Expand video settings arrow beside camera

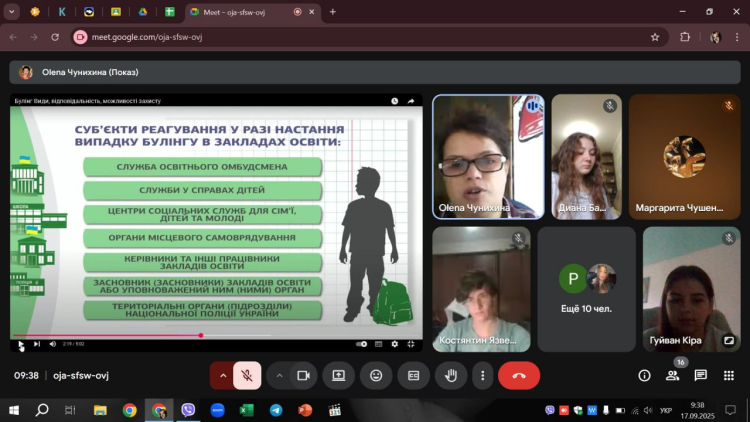[279, 375]
